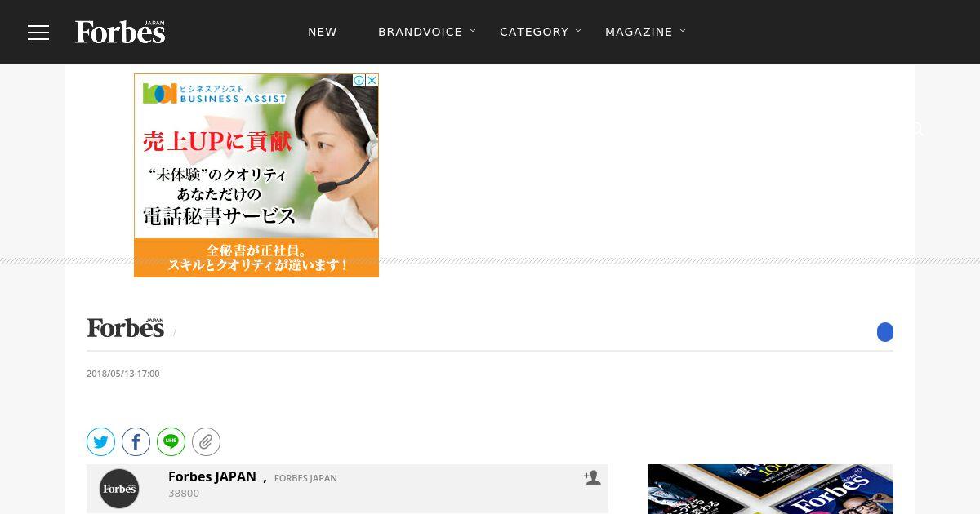Screen dimensions: 980x514
Task: Close the ad with the X icon
Action: click(372, 80)
